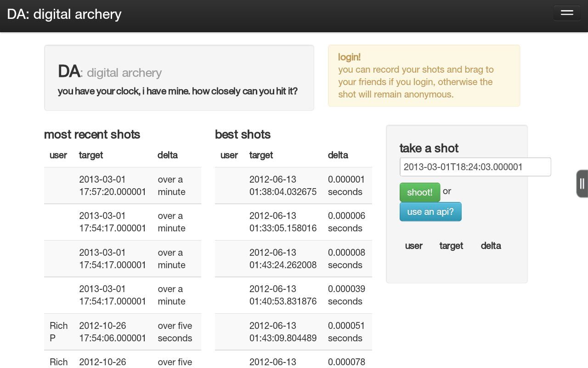Click the user column header in recent shots
Image resolution: width=588 pixels, height=368 pixels.
click(x=58, y=155)
